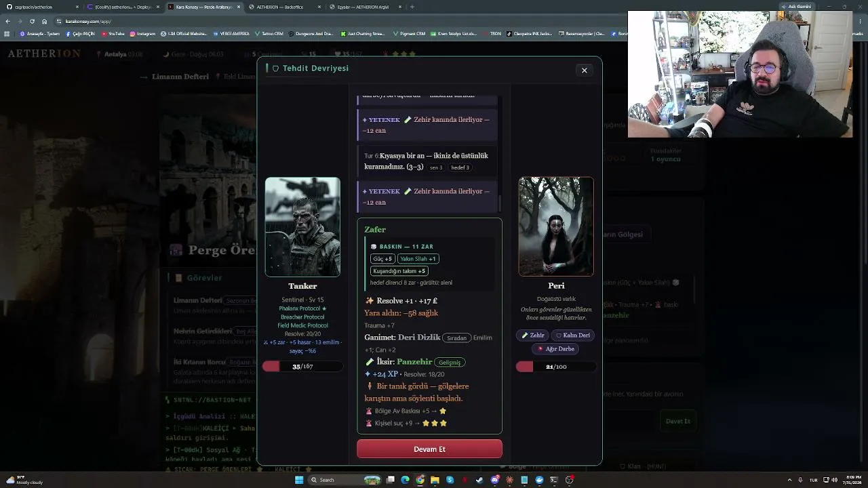Switch to the Eşyalar — AETHERION tab
Screen dimensions: 868x488
[365, 7]
